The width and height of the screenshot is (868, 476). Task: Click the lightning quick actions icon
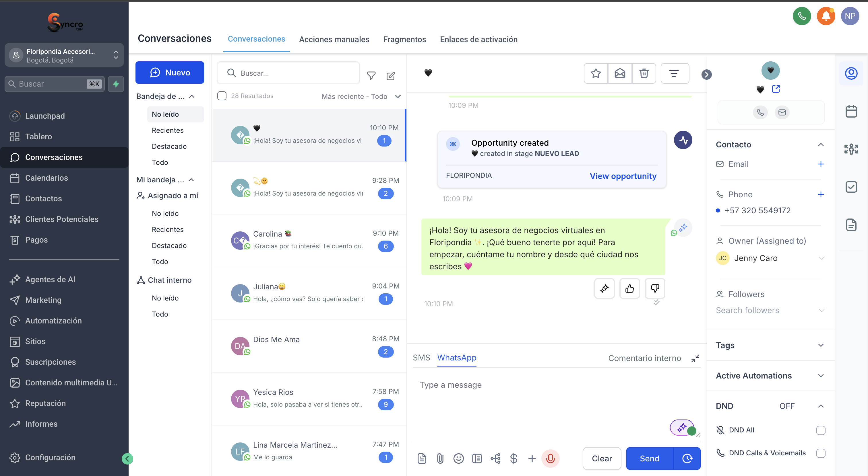point(116,84)
